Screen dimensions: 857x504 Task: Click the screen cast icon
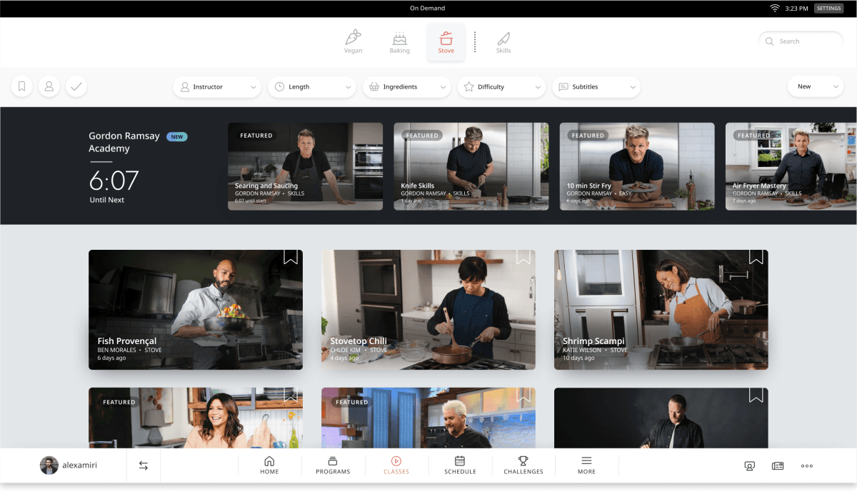750,466
